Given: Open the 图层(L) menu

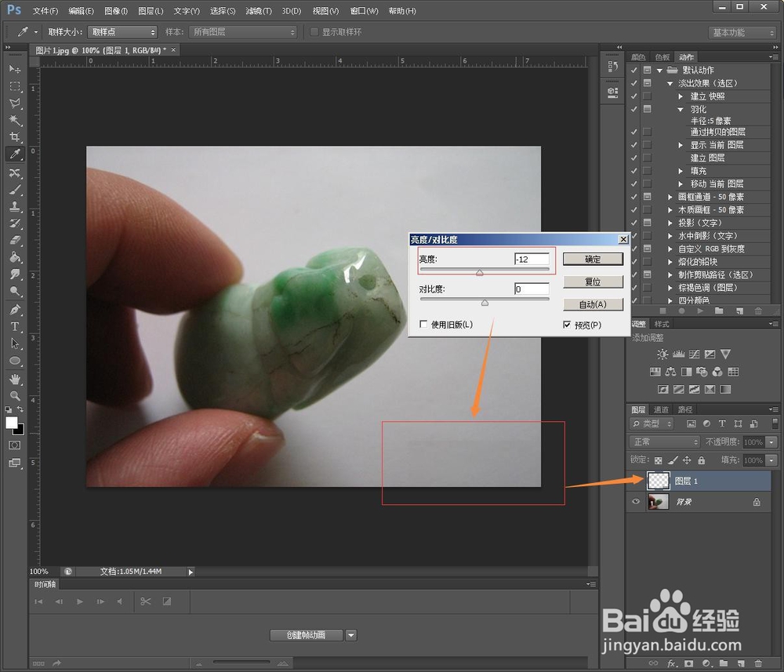Looking at the screenshot, I should pyautogui.click(x=151, y=10).
